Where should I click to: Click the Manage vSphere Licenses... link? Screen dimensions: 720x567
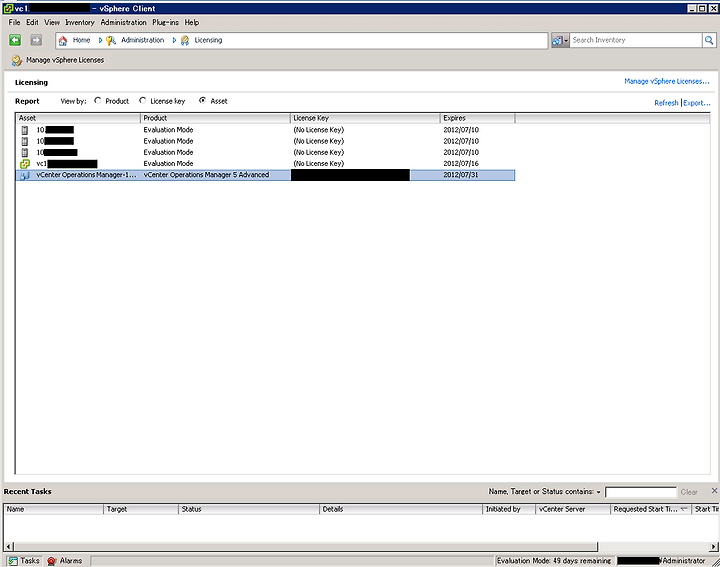click(667, 81)
